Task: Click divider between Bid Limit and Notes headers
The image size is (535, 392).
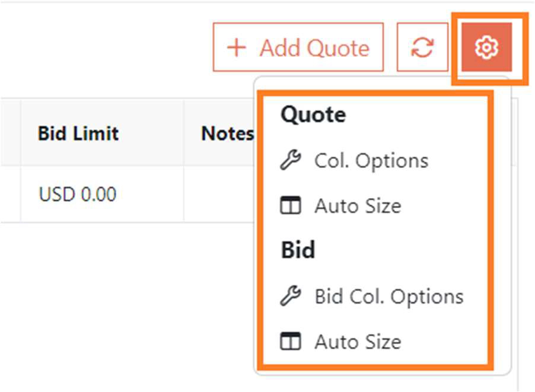Action: coord(184,133)
